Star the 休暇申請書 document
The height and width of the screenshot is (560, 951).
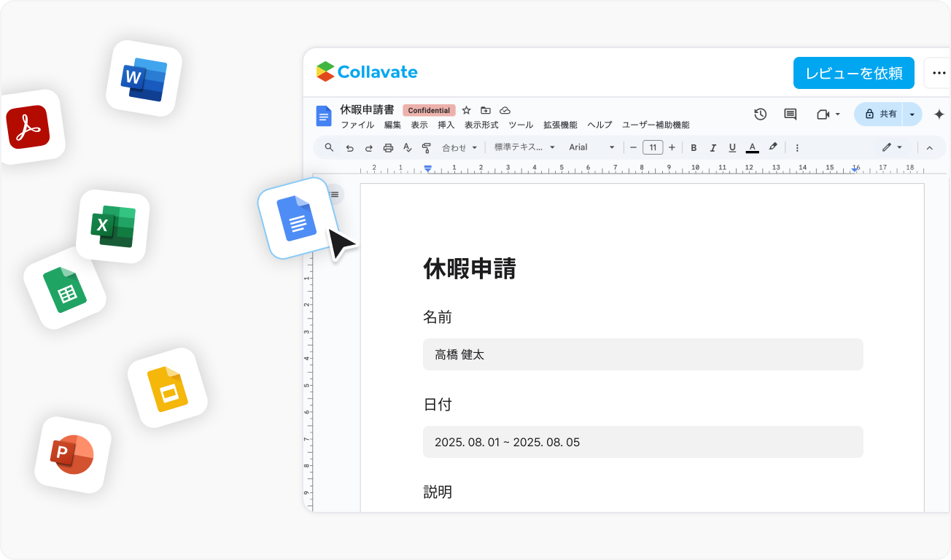466,110
